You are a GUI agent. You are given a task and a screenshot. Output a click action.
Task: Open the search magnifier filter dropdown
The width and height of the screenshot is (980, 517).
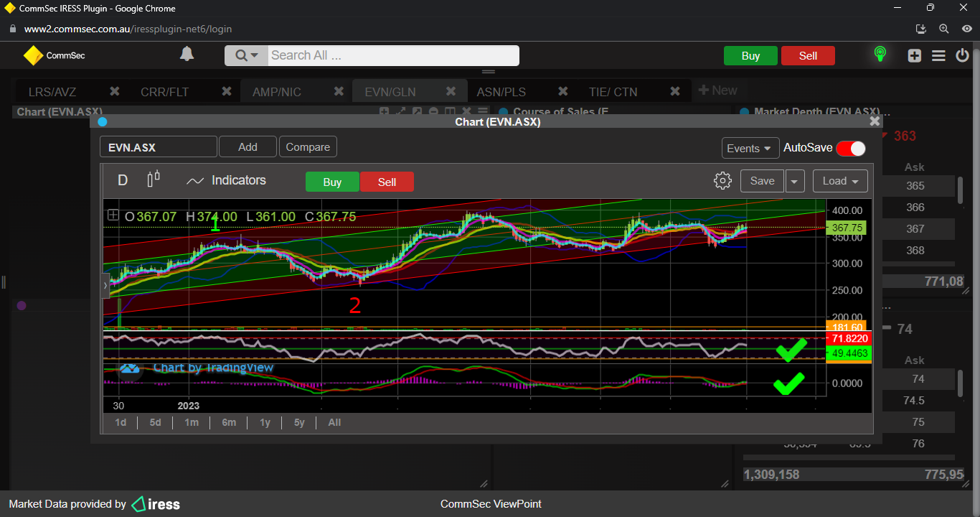coord(246,55)
